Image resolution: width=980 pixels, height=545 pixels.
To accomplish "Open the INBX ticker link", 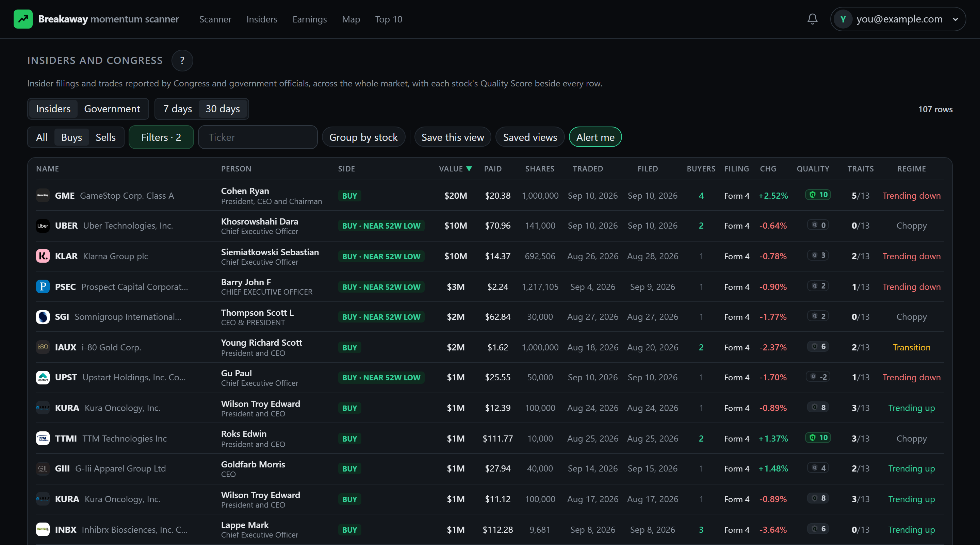I will tap(66, 529).
